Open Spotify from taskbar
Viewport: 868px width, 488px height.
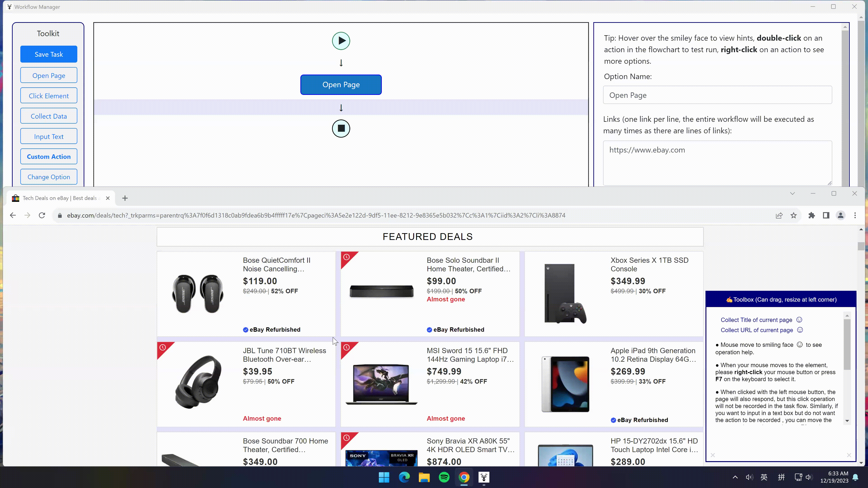pyautogui.click(x=444, y=477)
